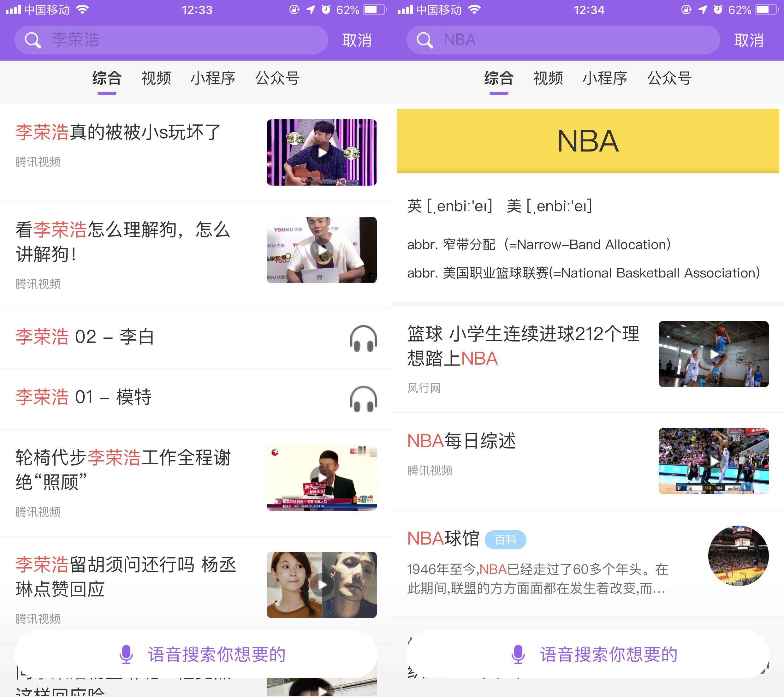This screenshot has width=784, height=697.
Task: Tap the microphone icon in left voice search bar
Action: (126, 654)
